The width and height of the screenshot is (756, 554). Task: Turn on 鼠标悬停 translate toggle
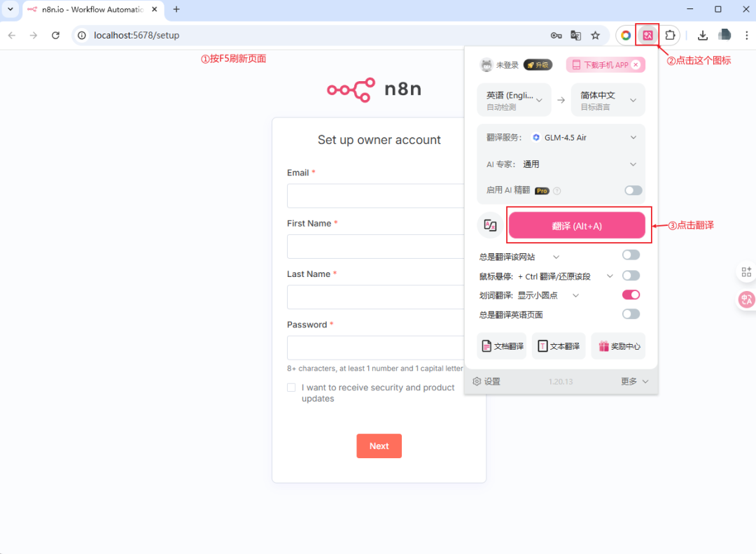click(631, 276)
